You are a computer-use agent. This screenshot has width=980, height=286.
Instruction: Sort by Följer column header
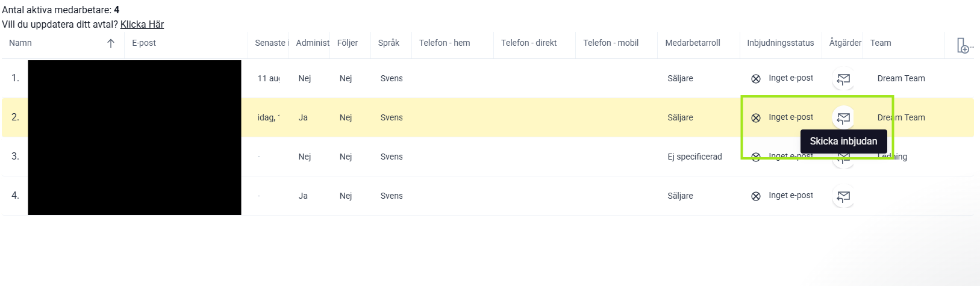click(x=348, y=43)
